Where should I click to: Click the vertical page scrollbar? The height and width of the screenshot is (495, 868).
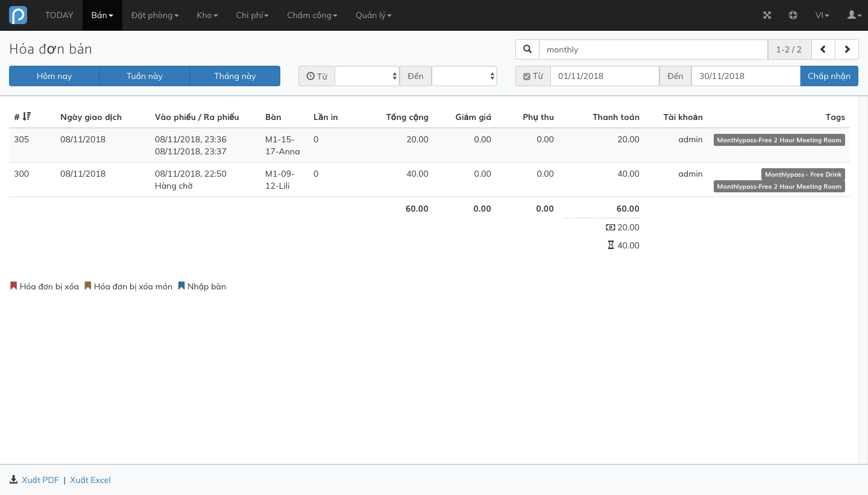863,280
